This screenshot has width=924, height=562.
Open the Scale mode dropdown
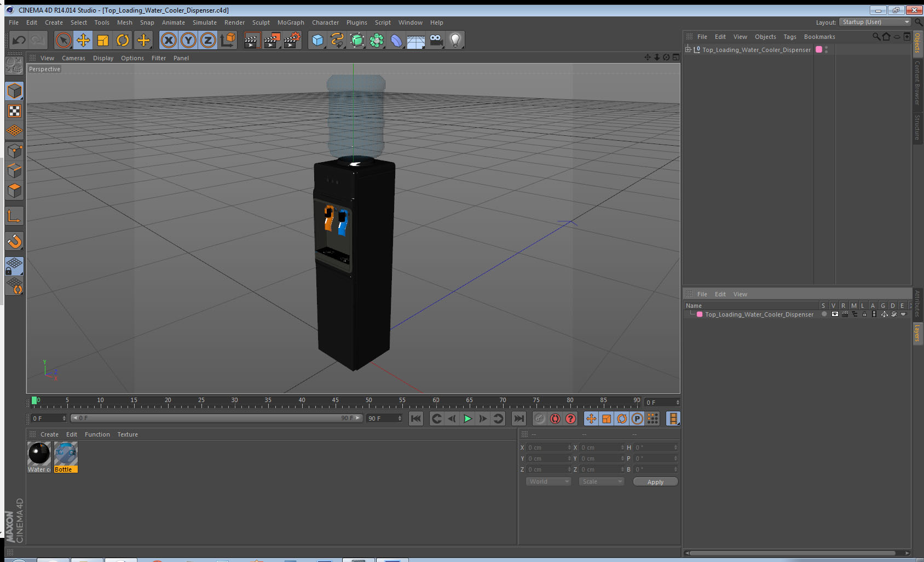click(x=602, y=481)
